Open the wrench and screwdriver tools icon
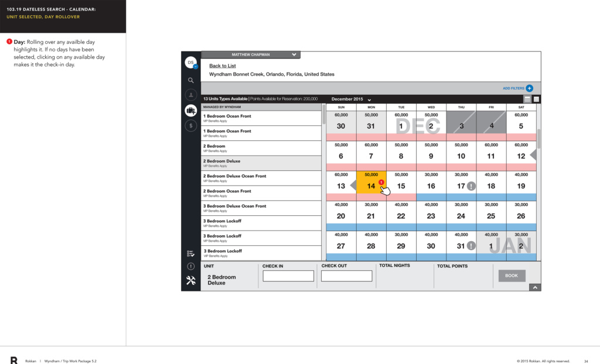This screenshot has height=364, width=600. point(190,281)
